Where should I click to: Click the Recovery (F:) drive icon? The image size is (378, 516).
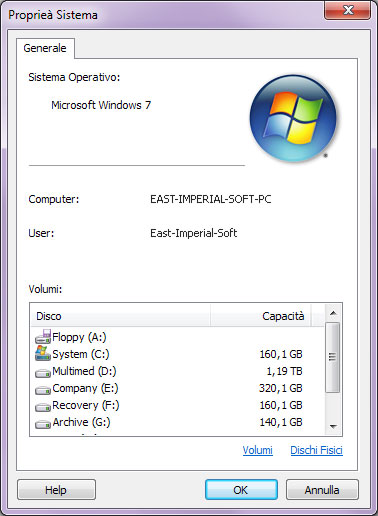[x=43, y=407]
